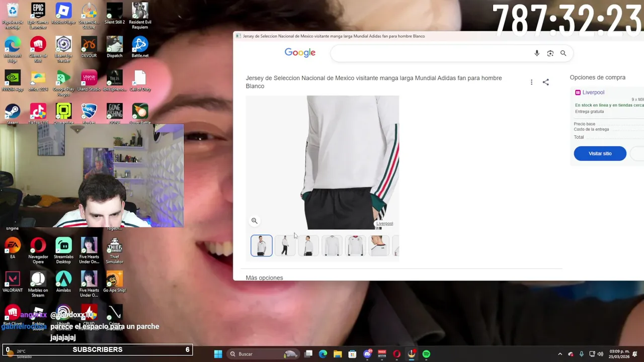Click the Google search input field
Screen dimensions: 644x362
[x=433, y=53]
